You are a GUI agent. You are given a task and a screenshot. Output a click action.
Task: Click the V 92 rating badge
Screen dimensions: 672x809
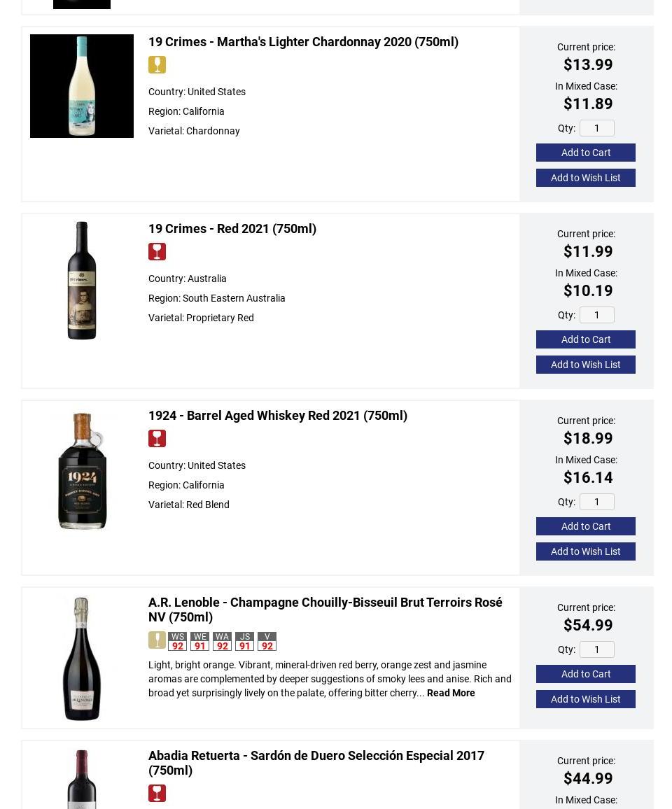[267, 642]
